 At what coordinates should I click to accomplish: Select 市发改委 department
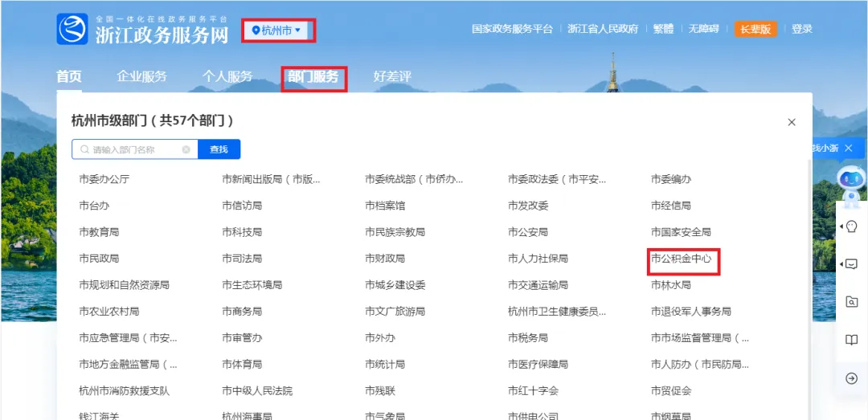(x=528, y=206)
